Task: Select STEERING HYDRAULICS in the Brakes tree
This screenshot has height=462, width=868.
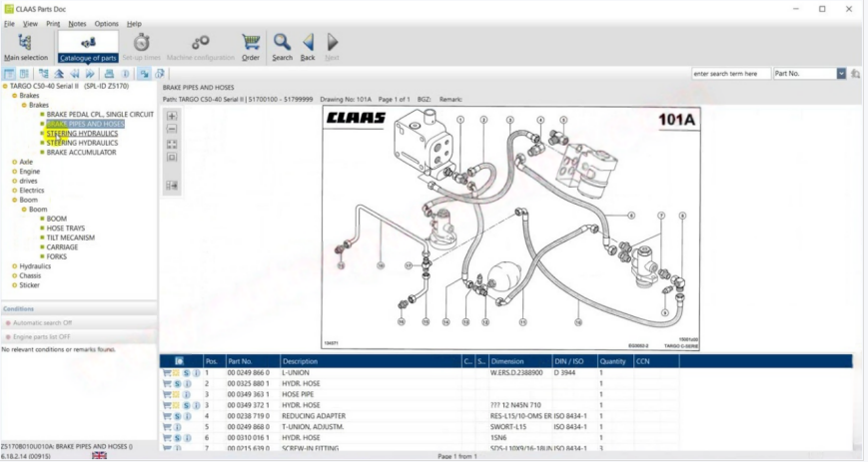Action: point(82,134)
